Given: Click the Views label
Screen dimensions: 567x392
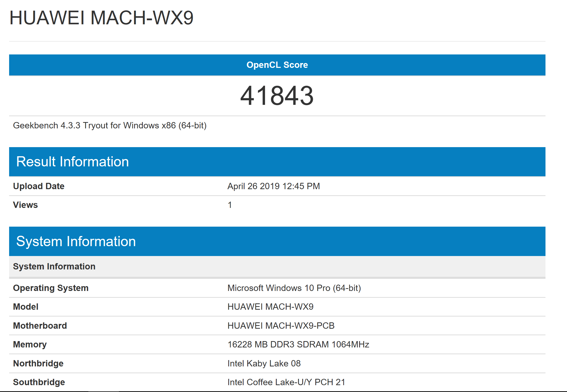Looking at the screenshot, I should click(x=25, y=205).
